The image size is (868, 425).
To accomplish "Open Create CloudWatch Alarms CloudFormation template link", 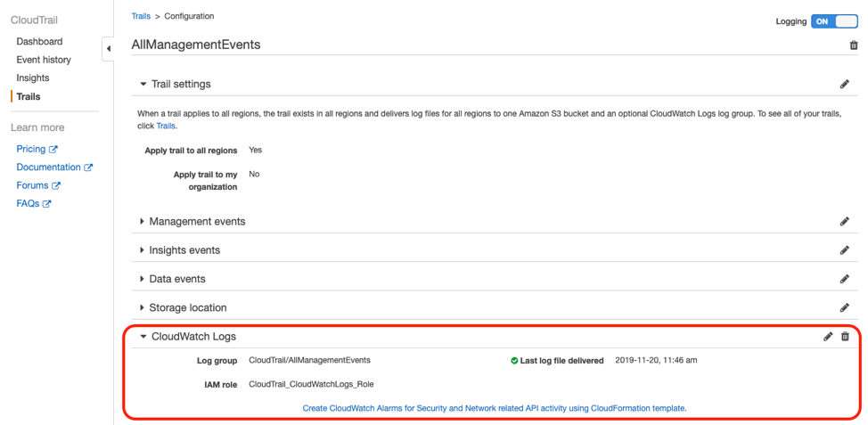I will [495, 408].
